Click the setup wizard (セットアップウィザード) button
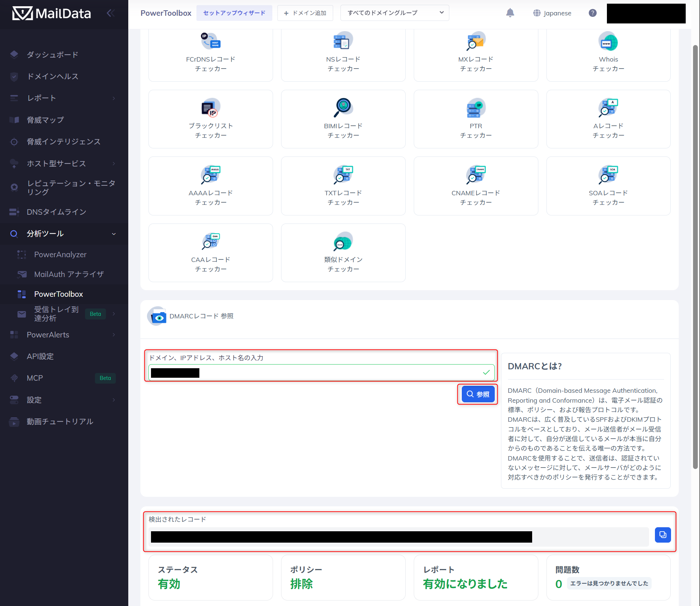This screenshot has height=606, width=700. click(x=234, y=13)
